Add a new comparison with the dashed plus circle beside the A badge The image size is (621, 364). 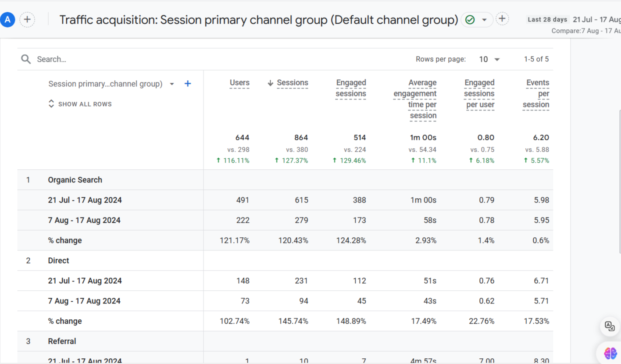28,19
